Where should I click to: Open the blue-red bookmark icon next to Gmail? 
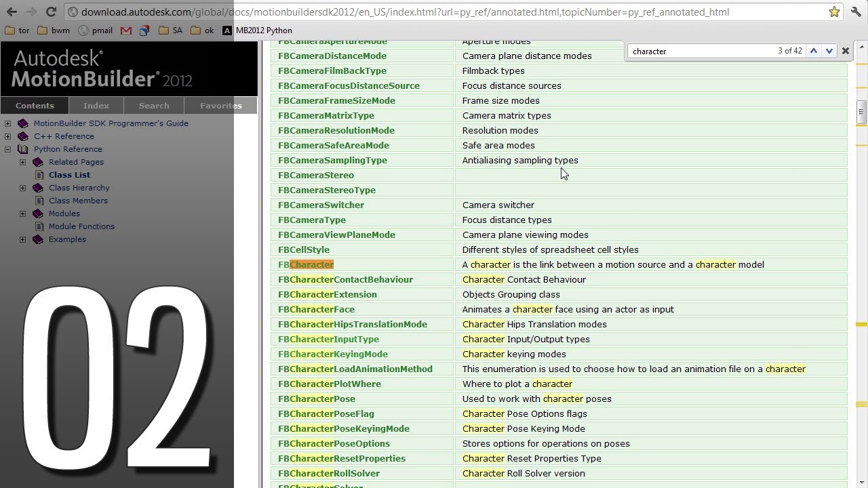coord(144,30)
